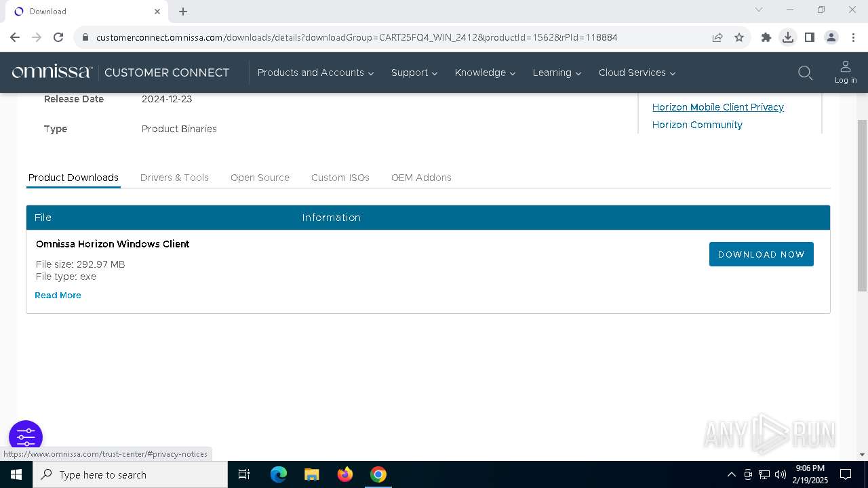868x488 pixels.
Task: Click the Omnissa logo in header
Action: point(52,72)
